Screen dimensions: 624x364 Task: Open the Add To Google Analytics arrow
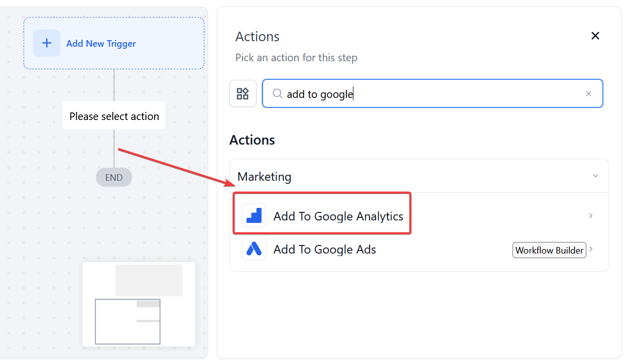click(x=591, y=216)
